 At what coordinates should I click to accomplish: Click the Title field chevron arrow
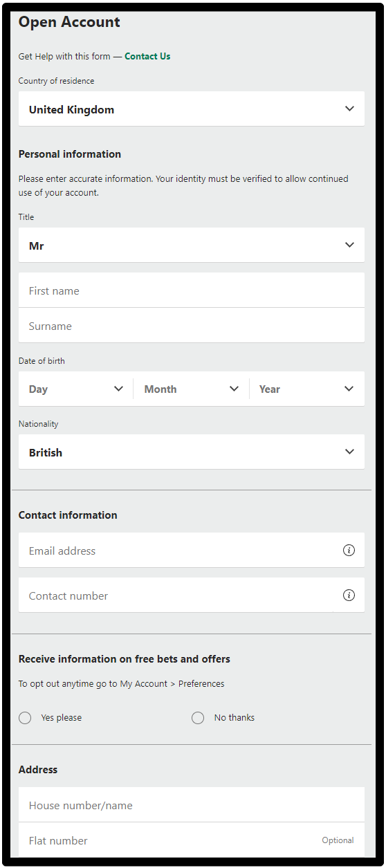point(349,245)
